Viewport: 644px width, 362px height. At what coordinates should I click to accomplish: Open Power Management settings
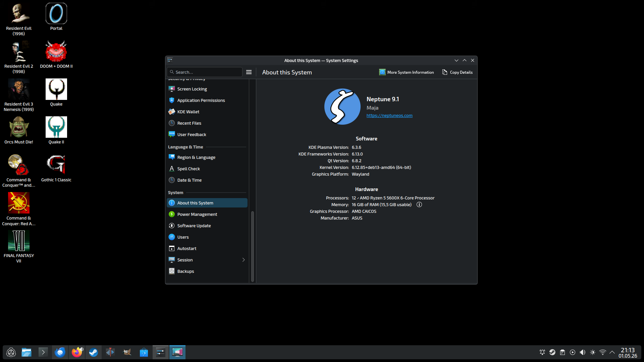207,214
